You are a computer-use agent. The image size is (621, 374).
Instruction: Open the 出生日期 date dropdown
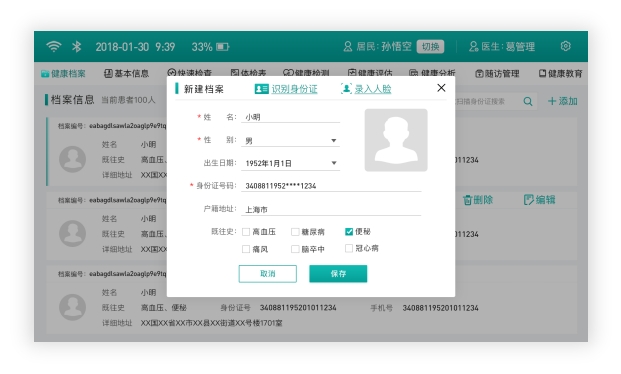pyautogui.click(x=290, y=163)
